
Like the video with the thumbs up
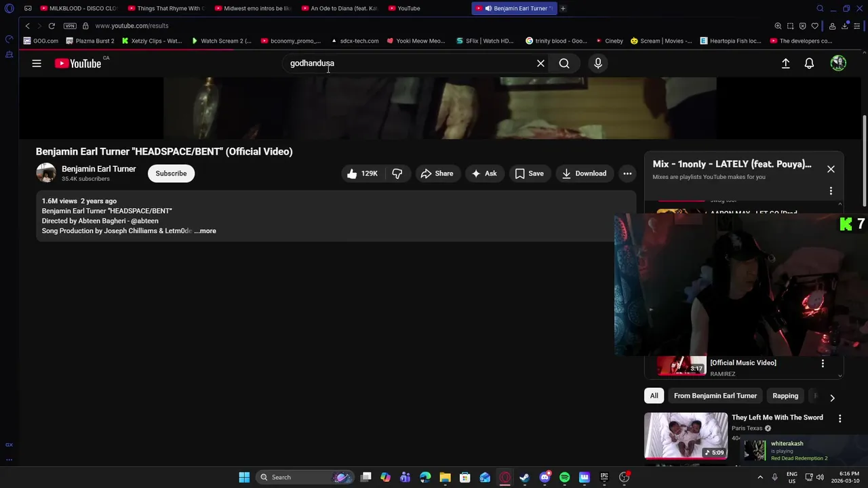362,174
